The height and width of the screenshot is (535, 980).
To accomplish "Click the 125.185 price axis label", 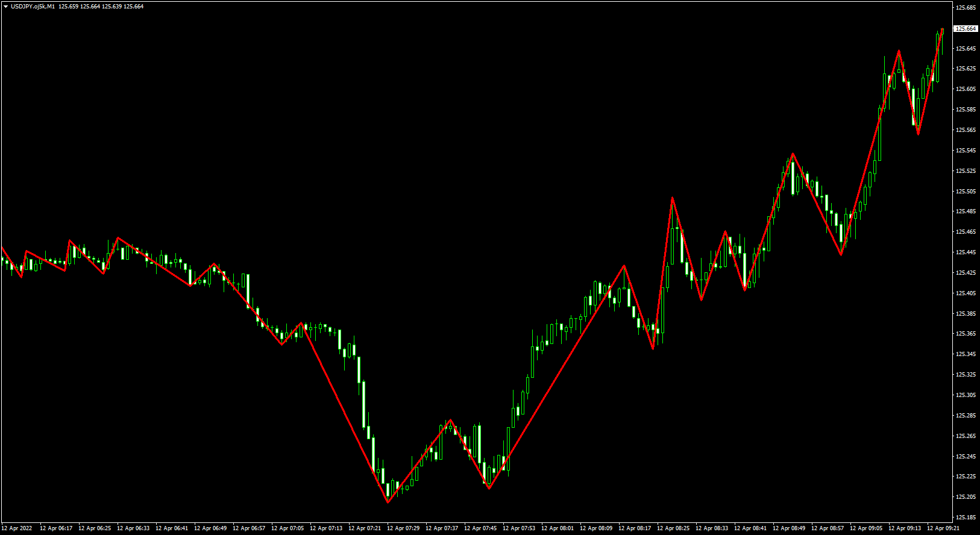I will [x=966, y=518].
